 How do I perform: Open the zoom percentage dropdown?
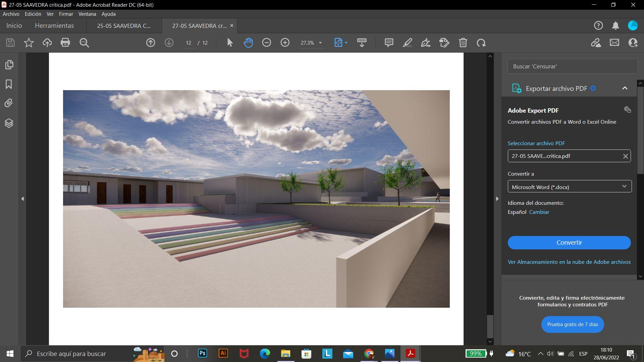[x=320, y=43]
